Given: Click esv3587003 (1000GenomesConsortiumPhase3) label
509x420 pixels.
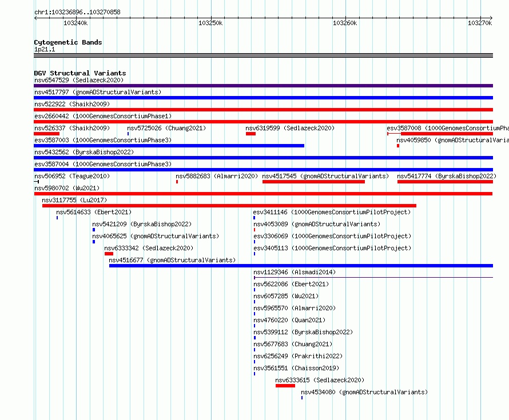Looking at the screenshot, I should coord(103,140).
